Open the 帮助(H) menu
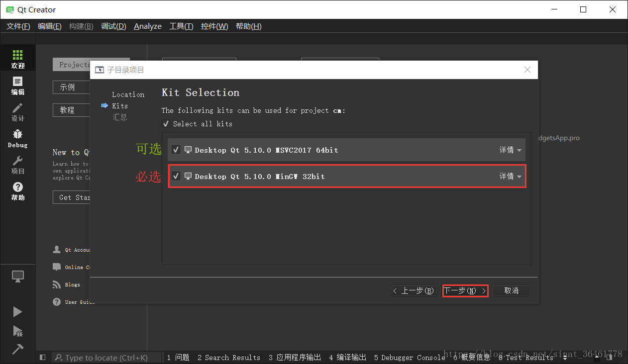 249,26
